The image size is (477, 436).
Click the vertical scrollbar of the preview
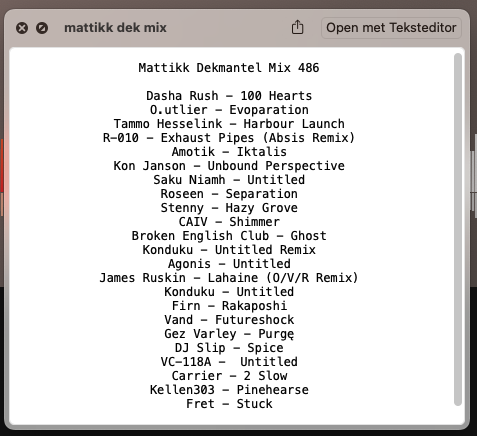tap(458, 229)
